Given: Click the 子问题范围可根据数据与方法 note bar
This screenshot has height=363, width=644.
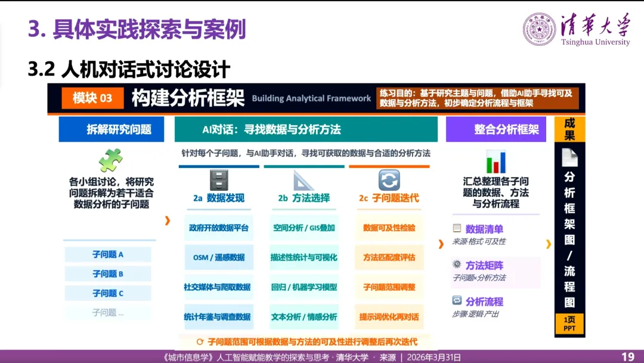Looking at the screenshot, I should click(306, 342).
